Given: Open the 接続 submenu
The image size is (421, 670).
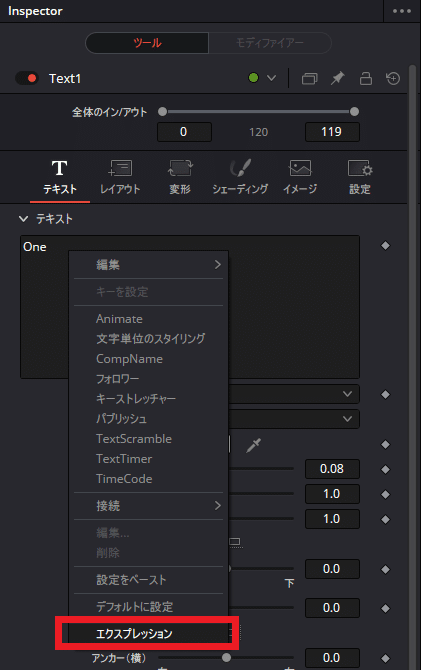Looking at the screenshot, I should click(x=149, y=506).
